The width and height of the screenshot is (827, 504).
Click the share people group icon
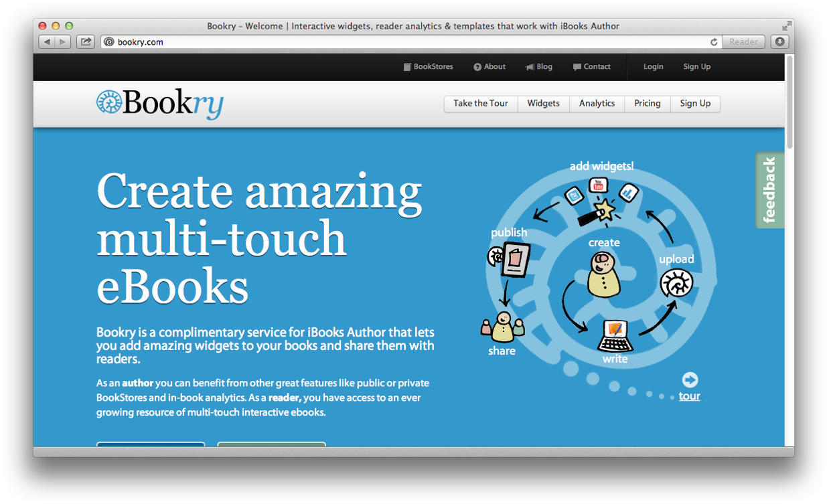(x=502, y=327)
